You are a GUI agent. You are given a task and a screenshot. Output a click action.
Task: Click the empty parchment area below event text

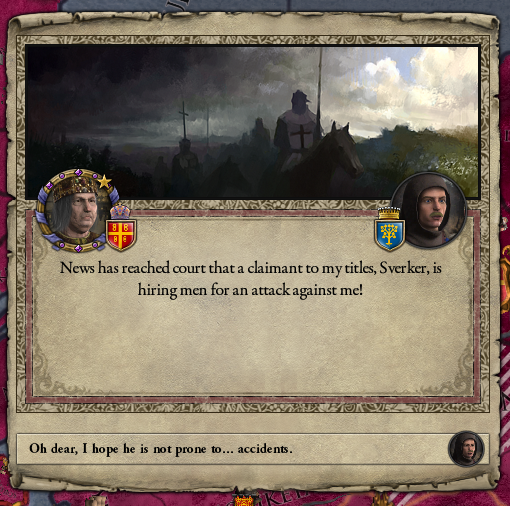(253, 347)
